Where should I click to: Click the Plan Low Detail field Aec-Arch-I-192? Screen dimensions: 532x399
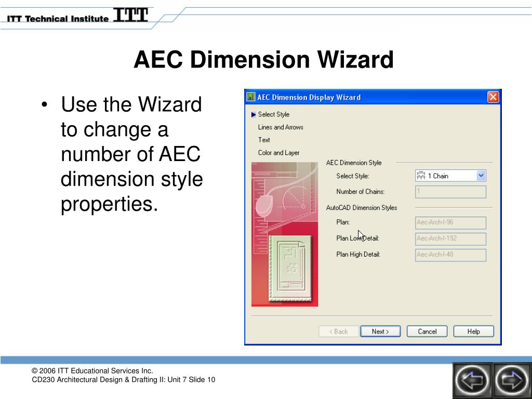(x=450, y=239)
